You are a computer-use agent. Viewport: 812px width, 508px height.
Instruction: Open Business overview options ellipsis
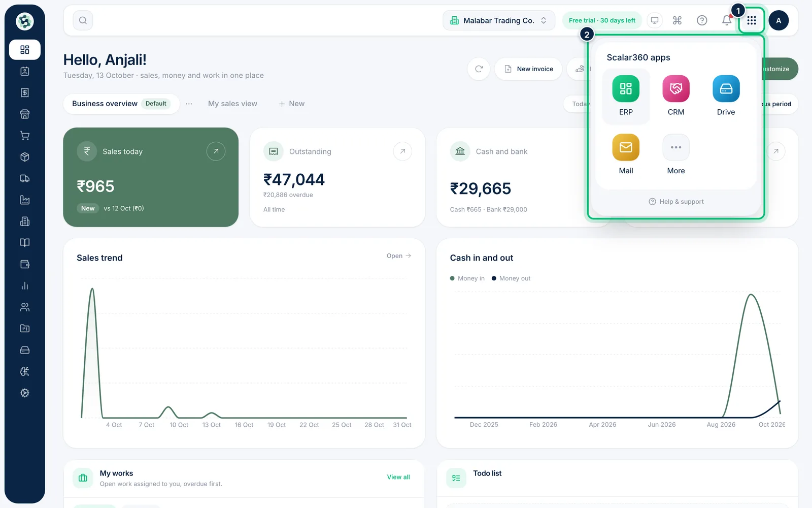pyautogui.click(x=189, y=104)
